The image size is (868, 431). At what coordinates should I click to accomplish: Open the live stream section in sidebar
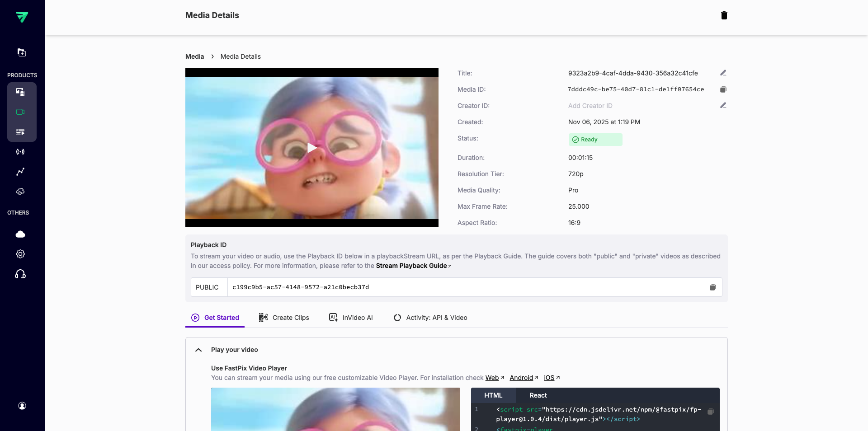click(20, 152)
